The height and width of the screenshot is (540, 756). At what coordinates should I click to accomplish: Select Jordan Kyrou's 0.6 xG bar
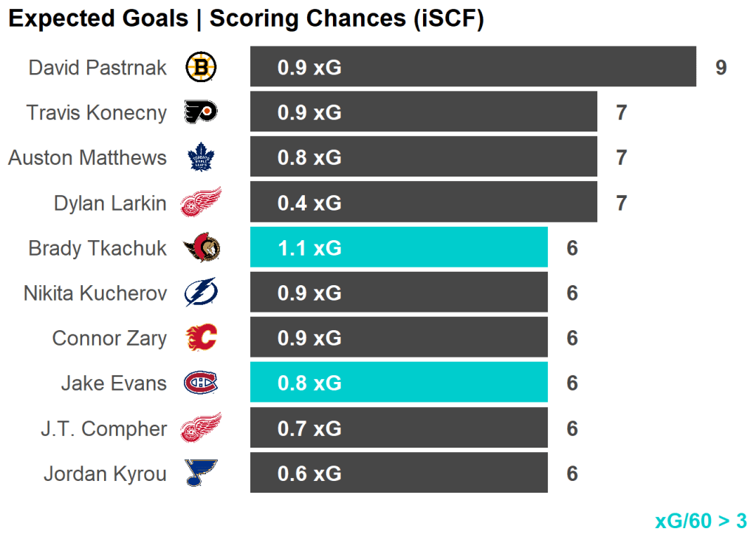(x=399, y=473)
